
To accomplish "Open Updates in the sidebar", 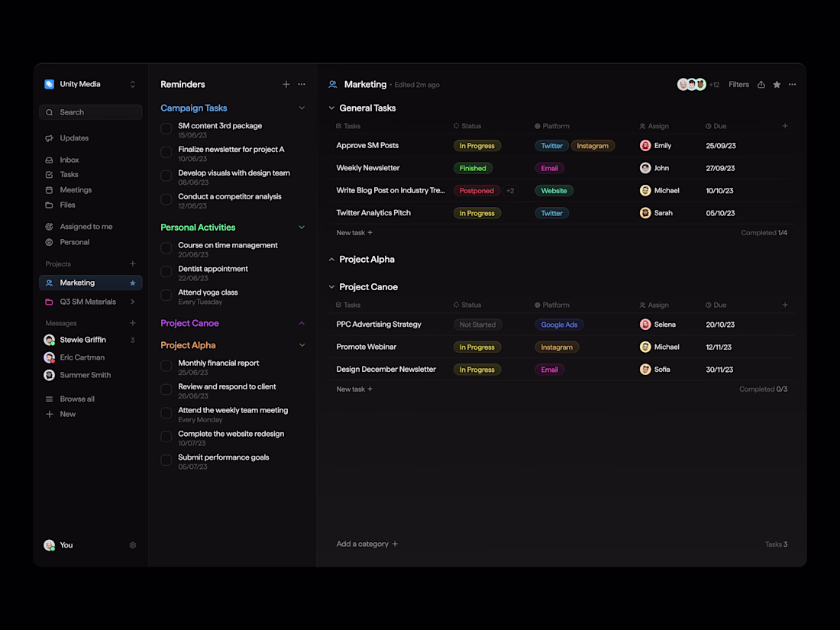I will tap(74, 138).
